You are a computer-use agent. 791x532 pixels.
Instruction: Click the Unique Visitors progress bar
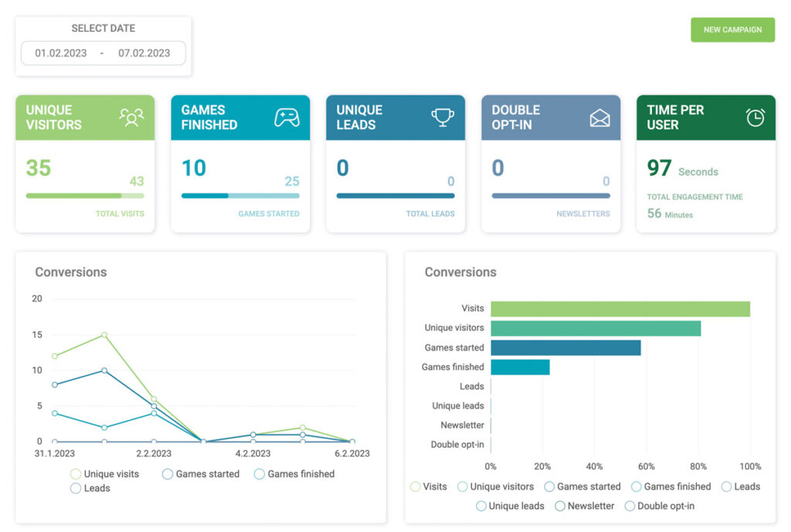[85, 195]
